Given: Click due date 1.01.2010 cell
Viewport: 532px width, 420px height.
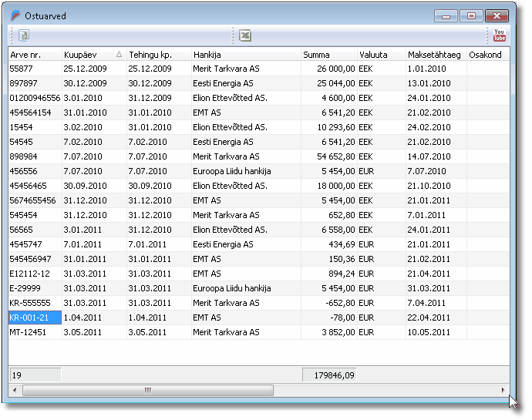Looking at the screenshot, I should pyautogui.click(x=436, y=69).
